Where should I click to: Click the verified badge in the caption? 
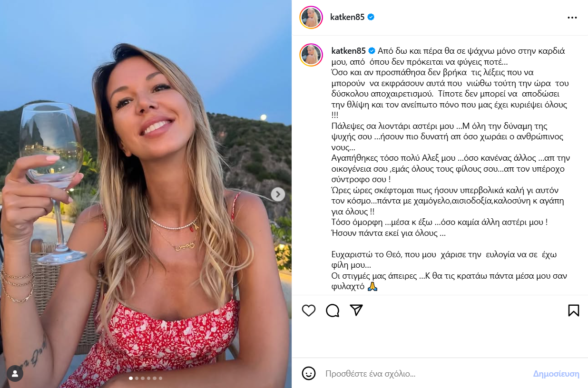[371, 51]
